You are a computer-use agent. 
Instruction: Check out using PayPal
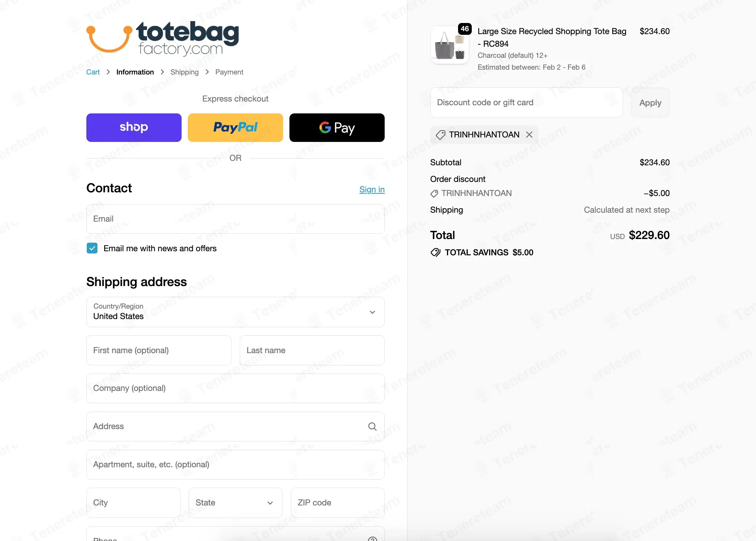[x=235, y=127]
